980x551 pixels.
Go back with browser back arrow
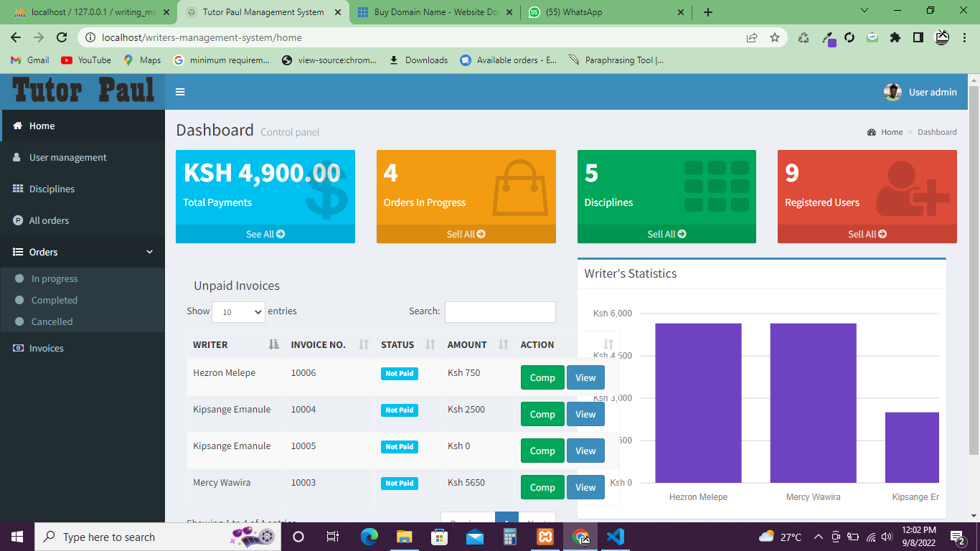tap(16, 37)
